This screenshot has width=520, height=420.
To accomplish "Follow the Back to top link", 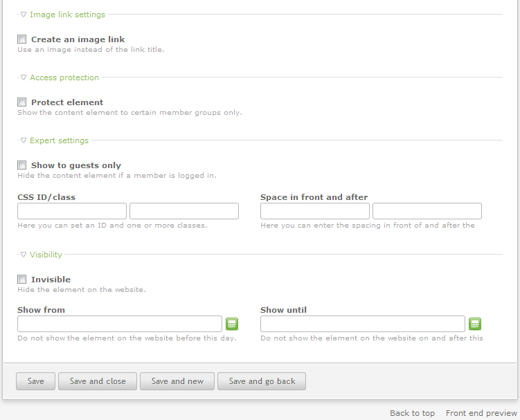I will [x=412, y=413].
